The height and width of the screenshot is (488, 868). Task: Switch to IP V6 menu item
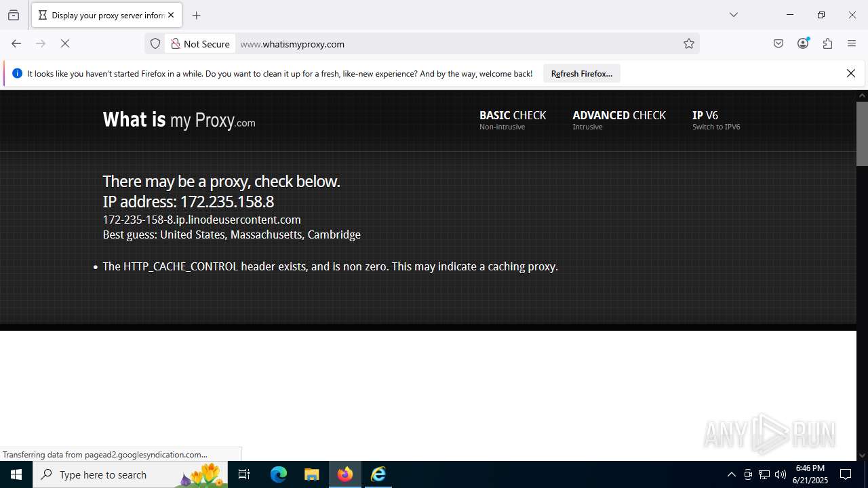(716, 120)
